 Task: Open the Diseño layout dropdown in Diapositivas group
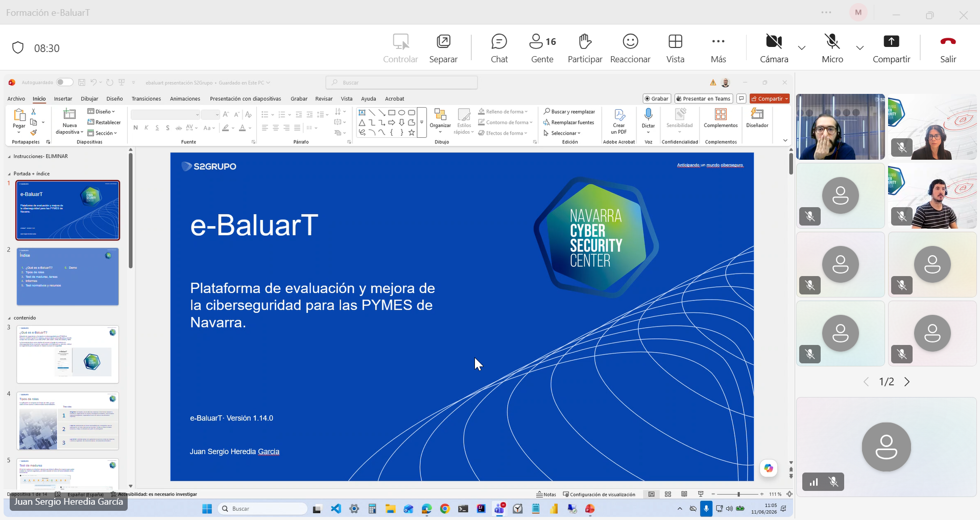coord(101,111)
